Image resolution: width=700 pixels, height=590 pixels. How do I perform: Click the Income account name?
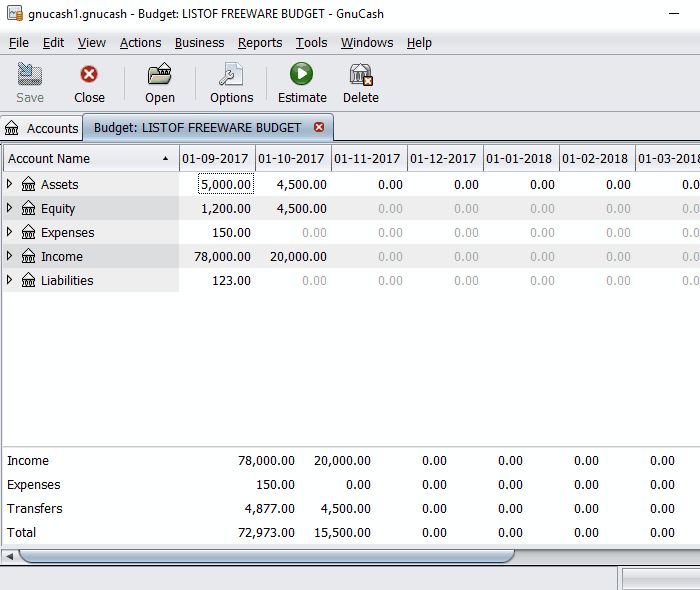tap(62, 257)
